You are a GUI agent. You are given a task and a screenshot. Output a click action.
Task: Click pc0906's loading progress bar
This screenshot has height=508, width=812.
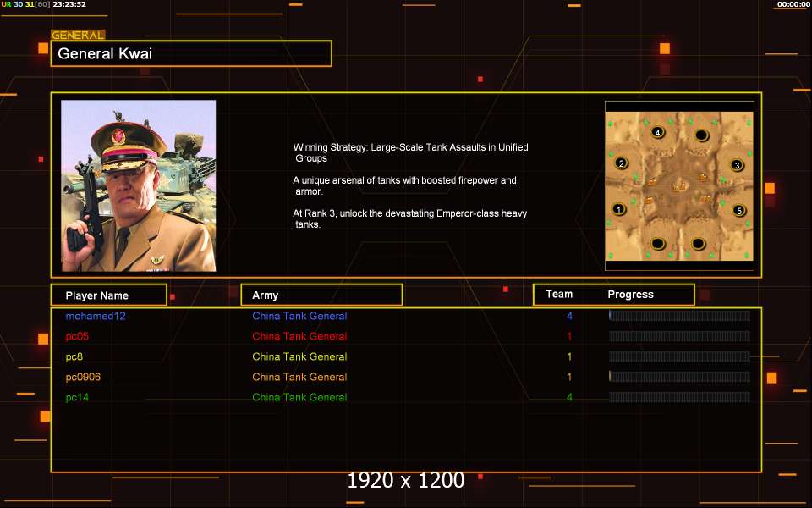click(679, 377)
